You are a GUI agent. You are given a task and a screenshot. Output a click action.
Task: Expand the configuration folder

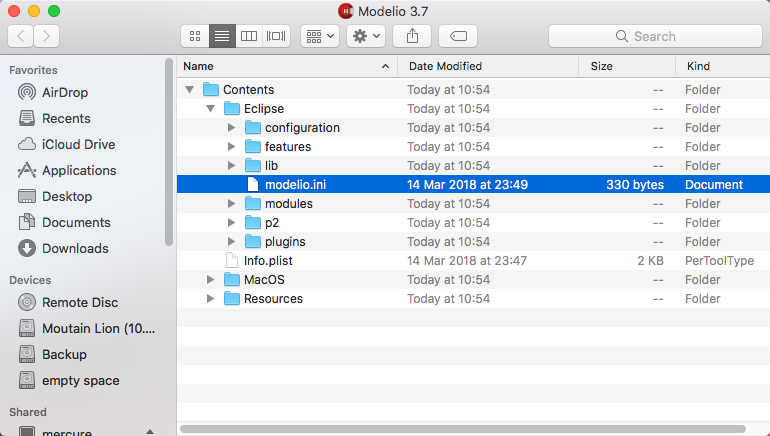(231, 128)
